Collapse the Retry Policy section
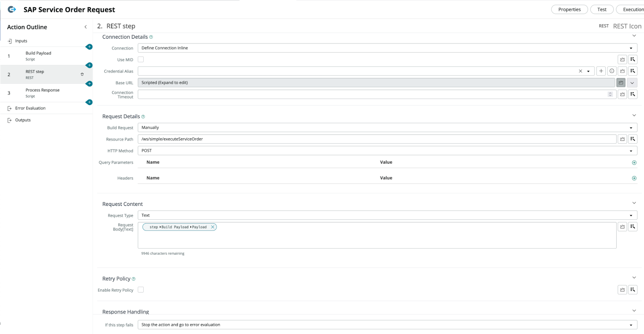Screen dimensions: 644x334 pyautogui.click(x=634, y=278)
